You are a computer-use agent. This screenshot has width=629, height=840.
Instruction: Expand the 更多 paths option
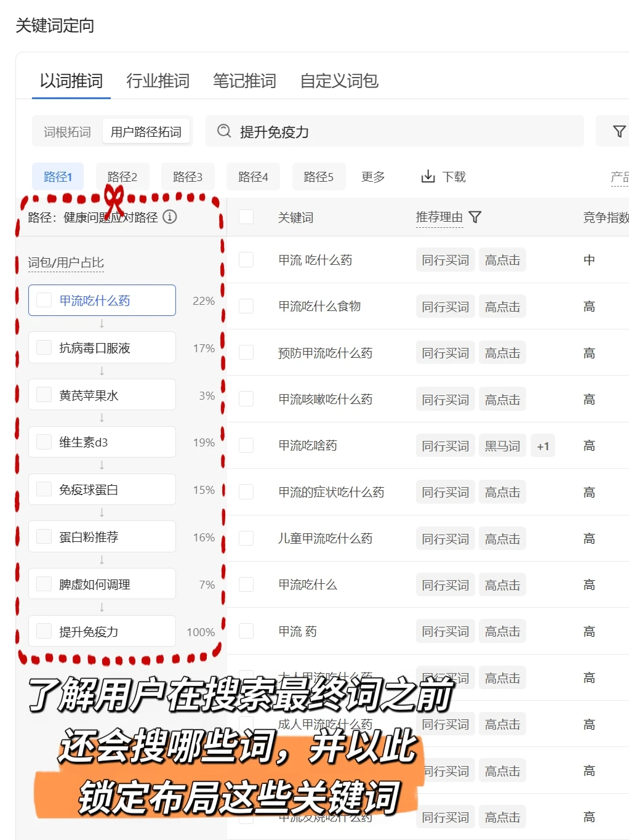pos(373,177)
